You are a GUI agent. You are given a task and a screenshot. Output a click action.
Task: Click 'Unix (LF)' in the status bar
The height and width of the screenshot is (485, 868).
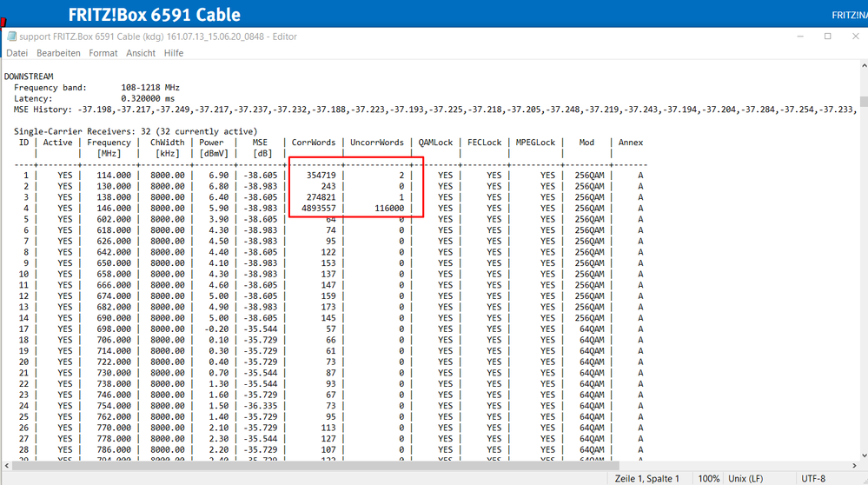[x=745, y=478]
